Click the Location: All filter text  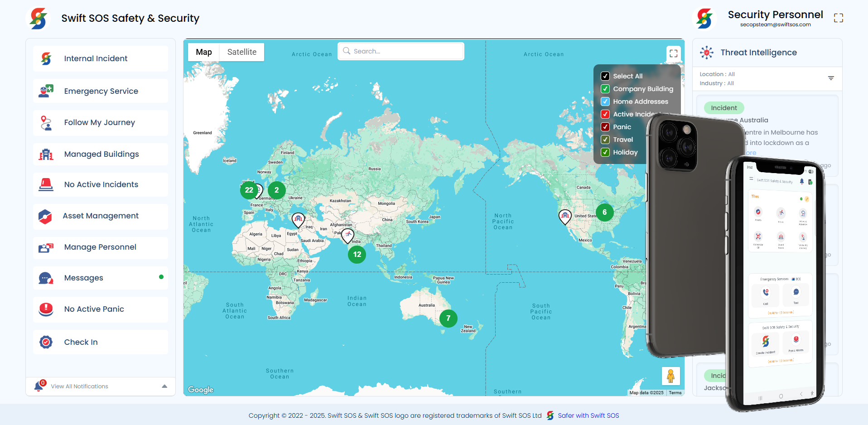click(717, 74)
